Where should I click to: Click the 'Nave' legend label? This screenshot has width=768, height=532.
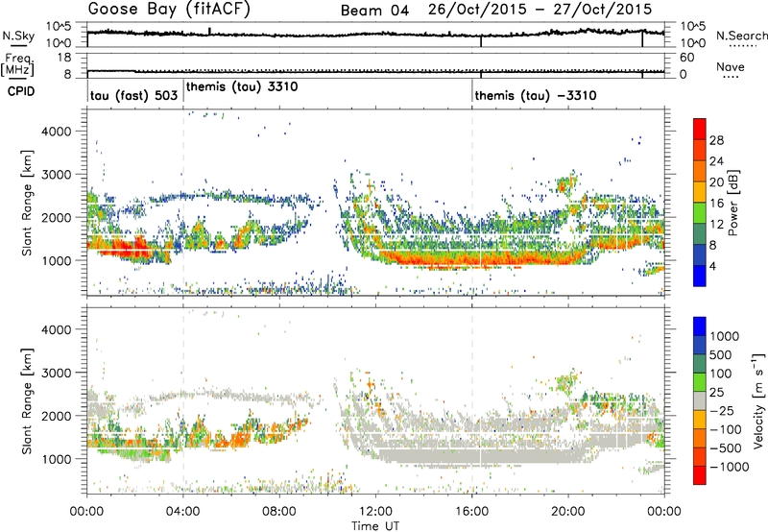(731, 66)
